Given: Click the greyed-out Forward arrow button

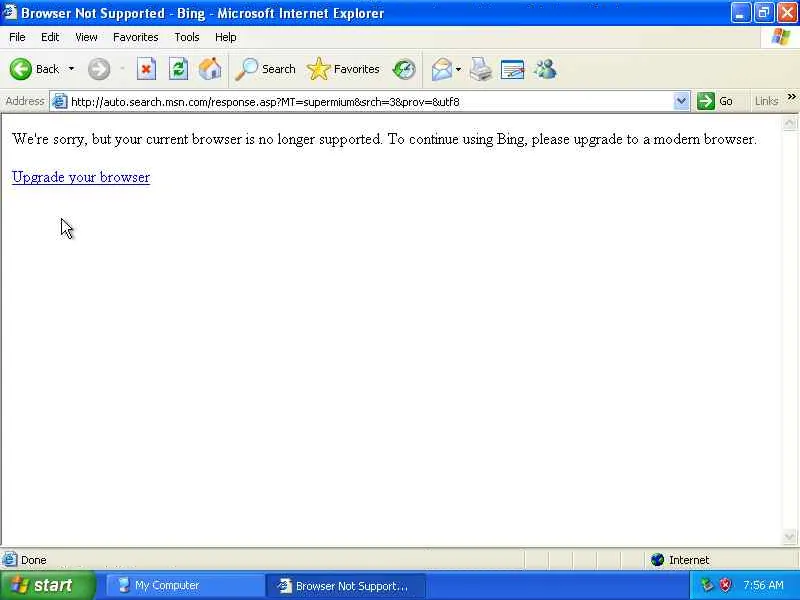Looking at the screenshot, I should (x=99, y=69).
